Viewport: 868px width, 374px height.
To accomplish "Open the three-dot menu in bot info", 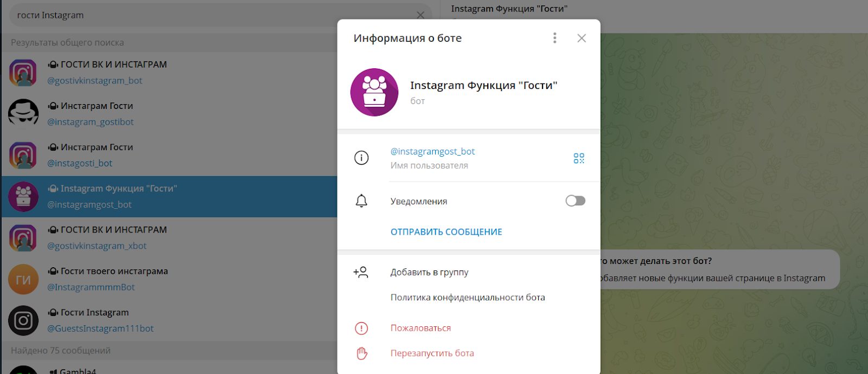I will pyautogui.click(x=554, y=38).
